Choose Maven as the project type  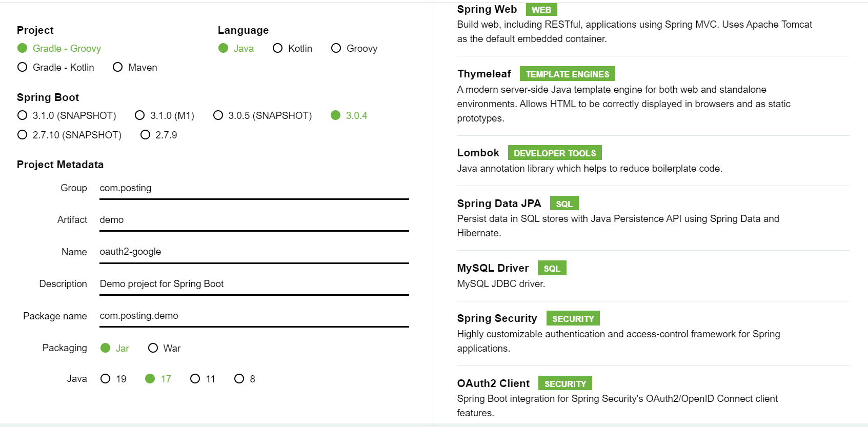point(135,67)
